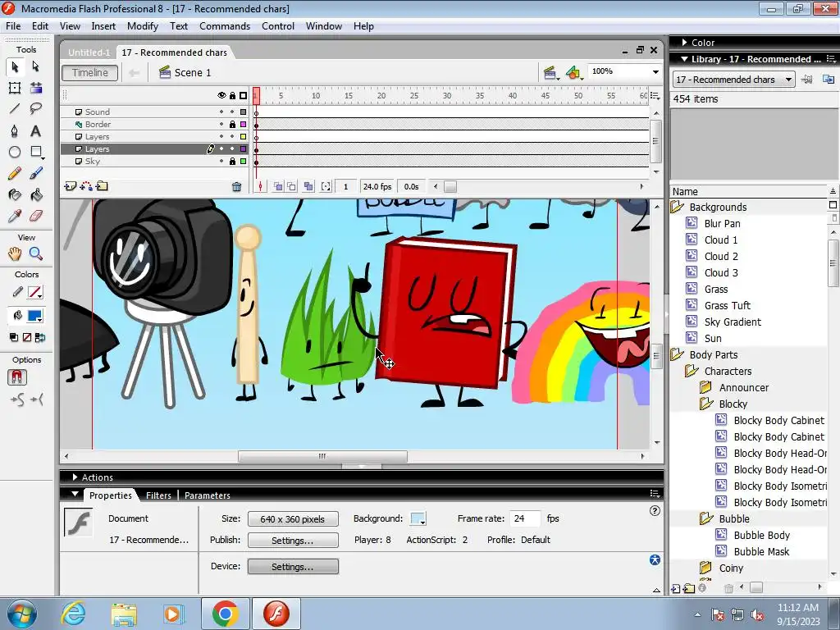Open the Announcer library folder

tap(705, 387)
